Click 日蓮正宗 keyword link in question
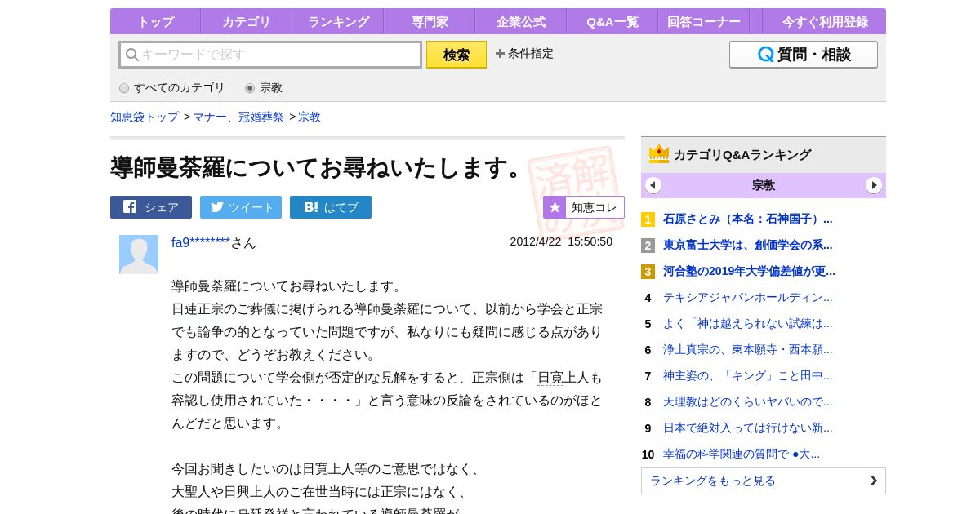This screenshot has height=514, width=980. (x=198, y=309)
